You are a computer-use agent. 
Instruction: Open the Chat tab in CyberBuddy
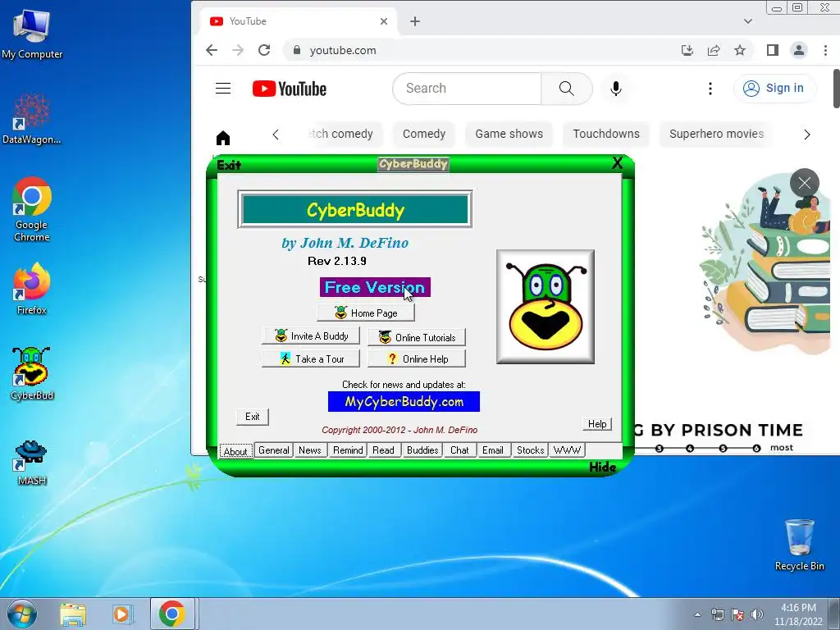point(459,450)
